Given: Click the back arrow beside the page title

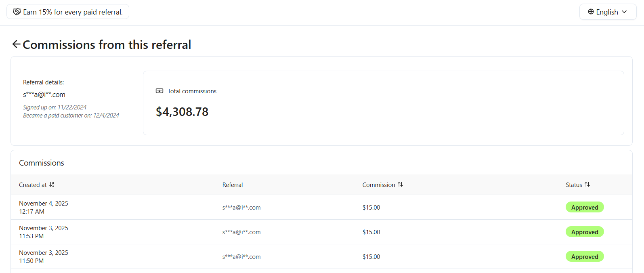Looking at the screenshot, I should point(16,44).
